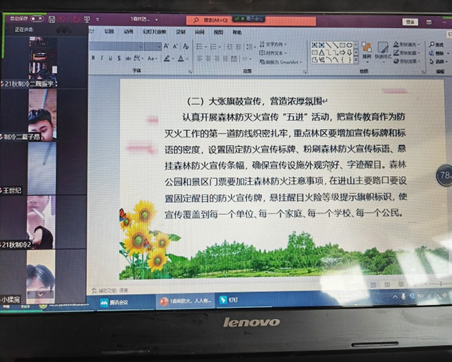Image resolution: width=452 pixels, height=362 pixels.
Task: Click Decrease Font Size icon
Action: pos(175,46)
